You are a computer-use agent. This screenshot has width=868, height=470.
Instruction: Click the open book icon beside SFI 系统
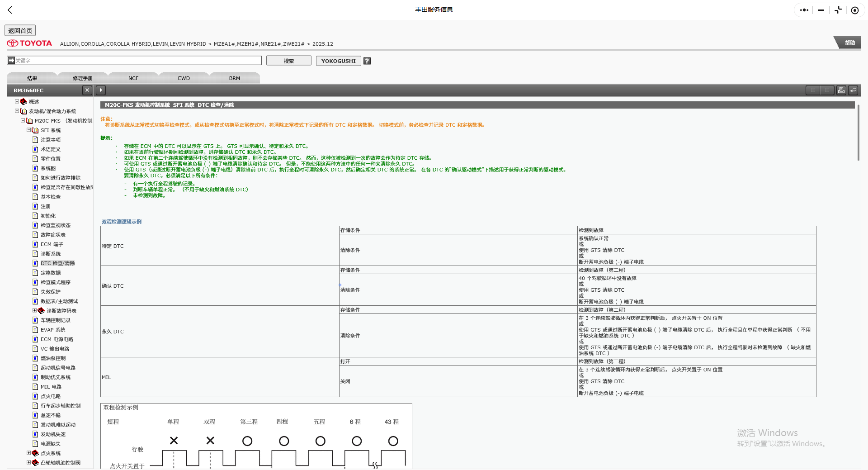(x=35, y=130)
